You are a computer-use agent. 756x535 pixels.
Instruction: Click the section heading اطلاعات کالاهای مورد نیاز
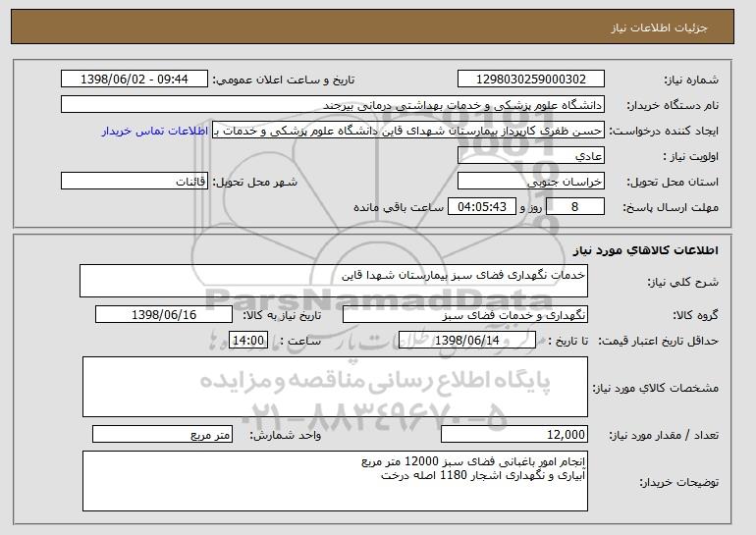tap(646, 250)
